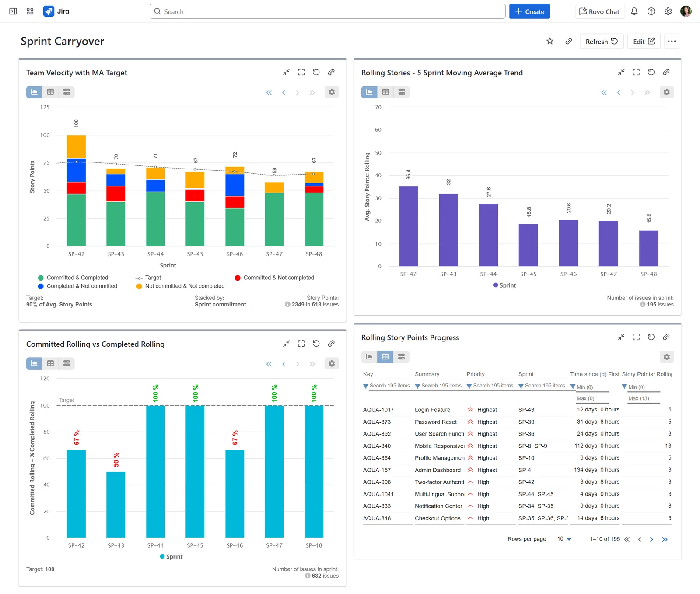Image resolution: width=700 pixels, height=594 pixels.
Task: Set Max (13) filter for Story Points
Action: pos(644,398)
